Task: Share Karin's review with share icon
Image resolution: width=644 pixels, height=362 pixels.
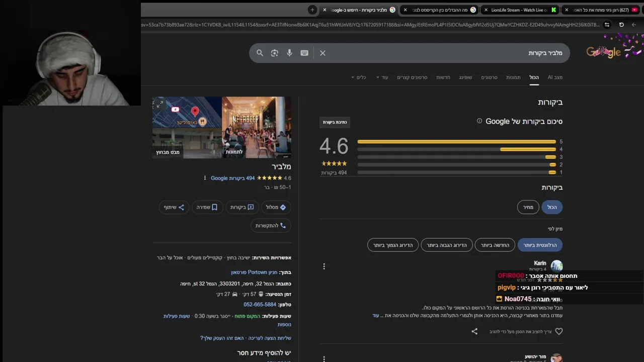Action: point(474,331)
